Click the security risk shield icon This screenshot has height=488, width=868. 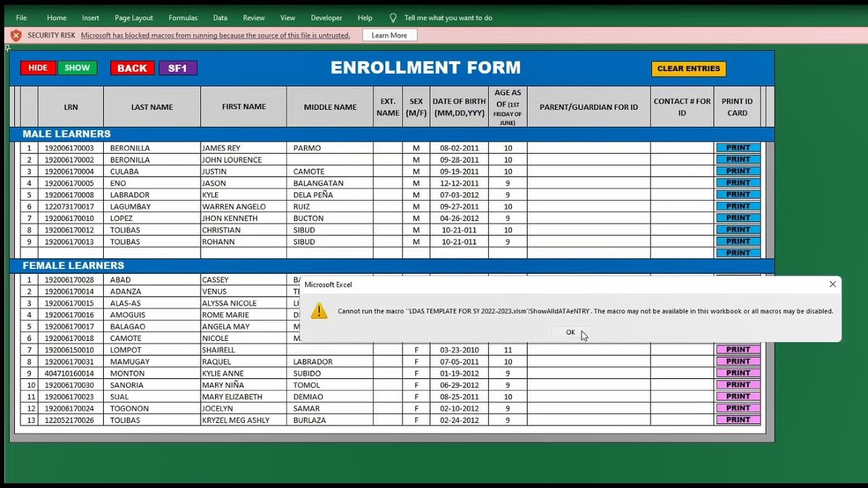pos(16,35)
